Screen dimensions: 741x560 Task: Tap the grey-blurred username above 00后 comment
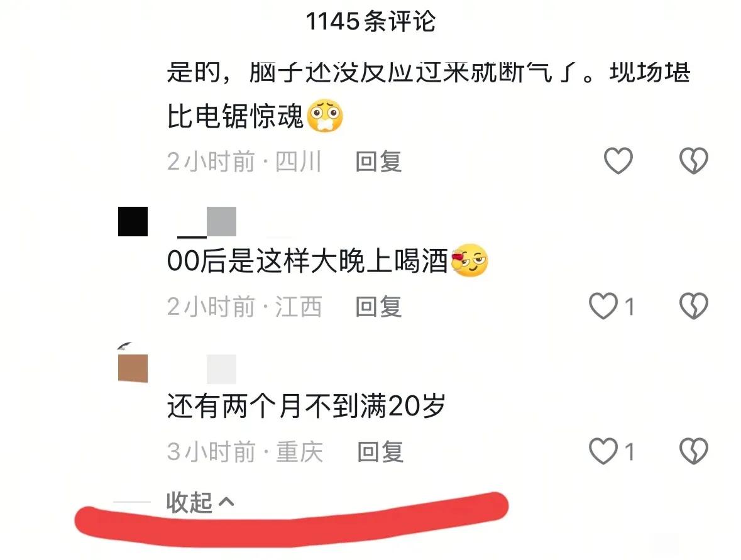coord(207,222)
